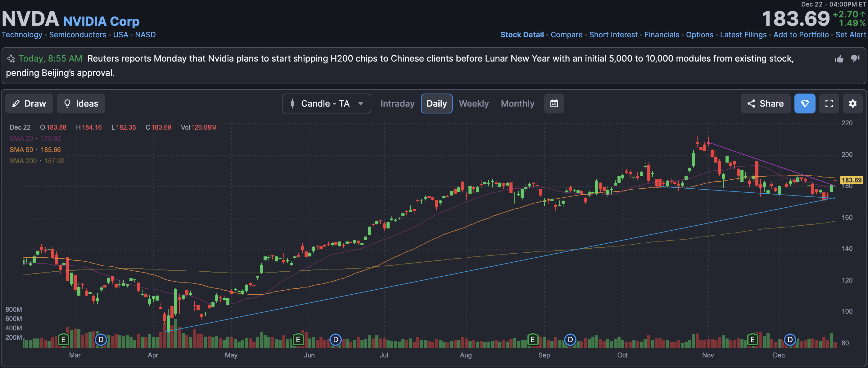This screenshot has height=368, width=868.
Task: Click the SMA 50 orange indicator label
Action: pyautogui.click(x=21, y=150)
